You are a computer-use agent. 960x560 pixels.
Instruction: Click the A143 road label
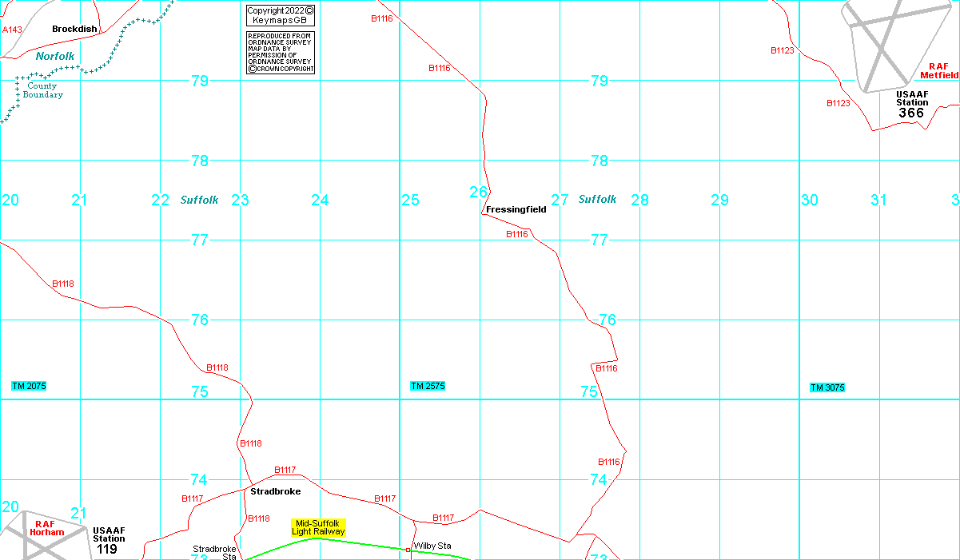tap(12, 30)
